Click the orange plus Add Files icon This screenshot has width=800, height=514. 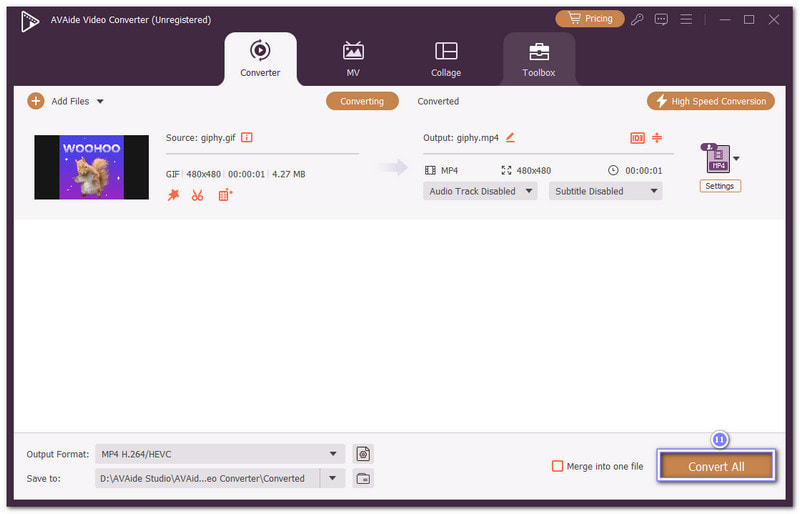click(x=36, y=101)
